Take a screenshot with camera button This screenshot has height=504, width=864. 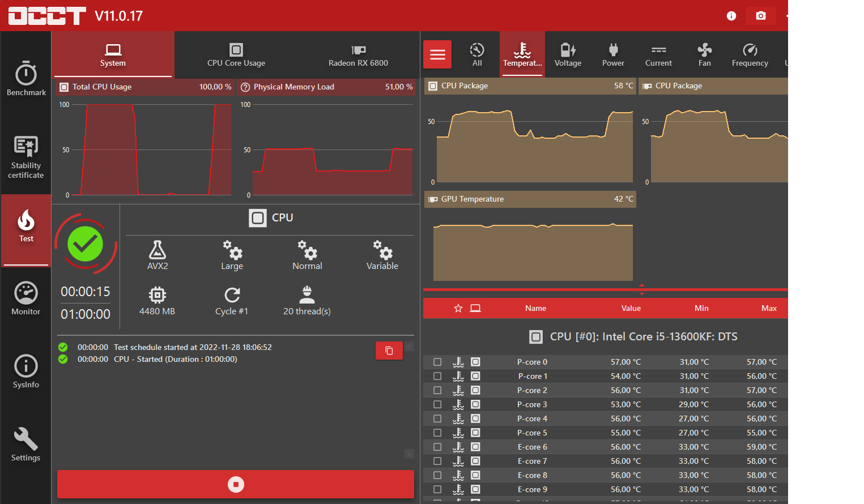tap(761, 15)
